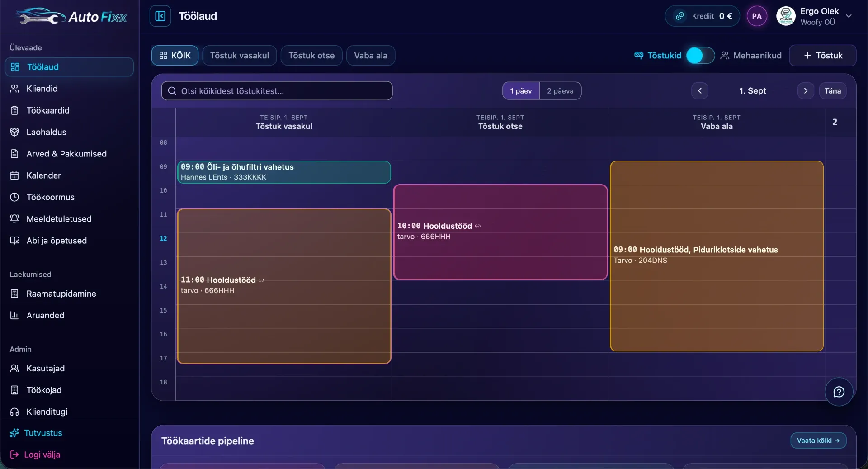This screenshot has width=868, height=469.
Task: Toggle the Tõstukid/Mehaanikud switch
Action: point(700,56)
